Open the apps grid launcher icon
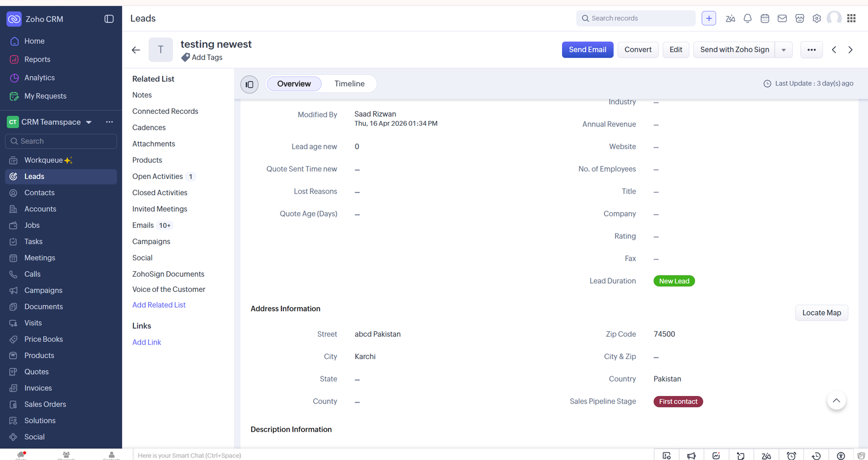The width and height of the screenshot is (868, 460). click(x=851, y=18)
